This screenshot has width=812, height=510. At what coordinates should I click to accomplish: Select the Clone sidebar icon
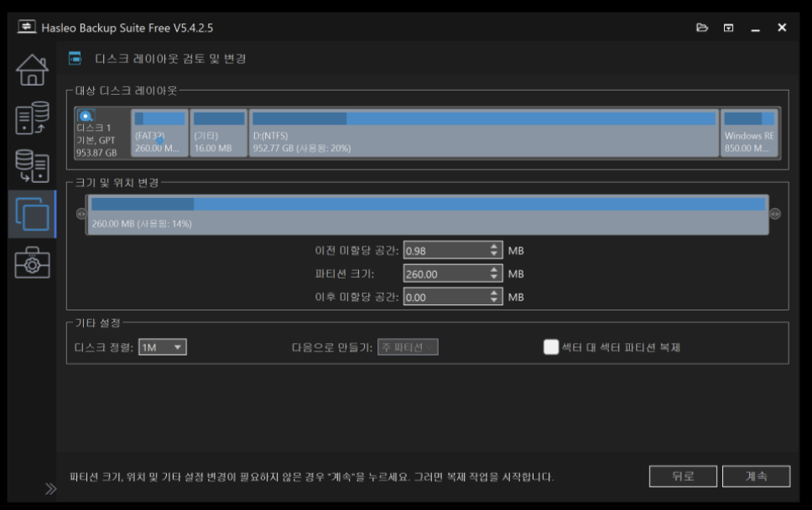pyautogui.click(x=32, y=215)
